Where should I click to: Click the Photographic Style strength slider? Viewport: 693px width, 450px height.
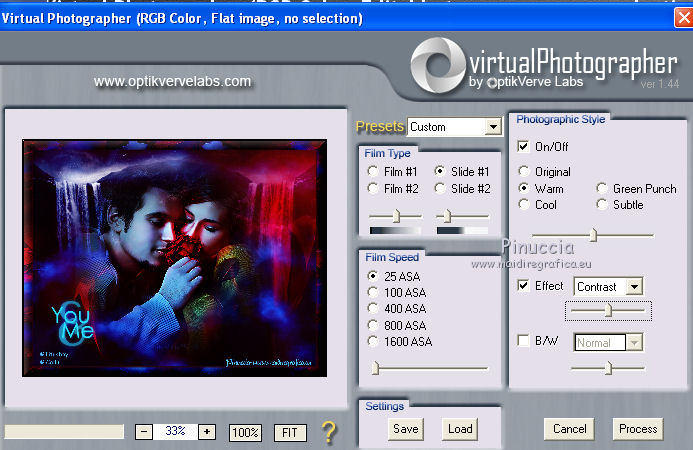click(x=593, y=235)
